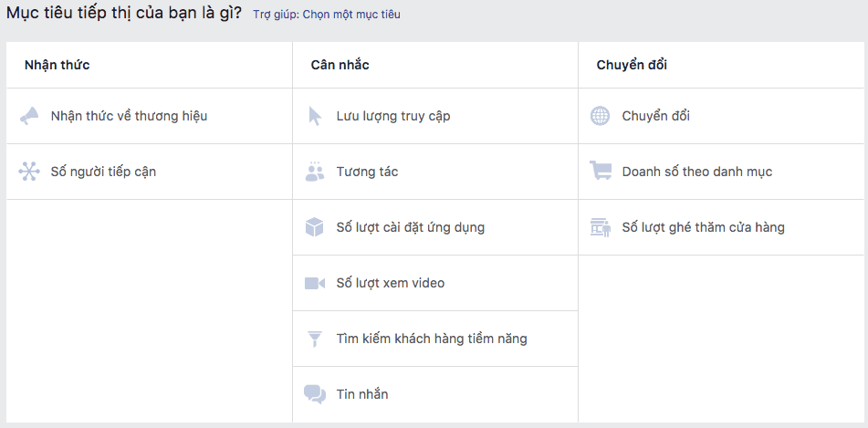Click the Chuyển đổi column header
The image size is (868, 428).
click(x=625, y=65)
